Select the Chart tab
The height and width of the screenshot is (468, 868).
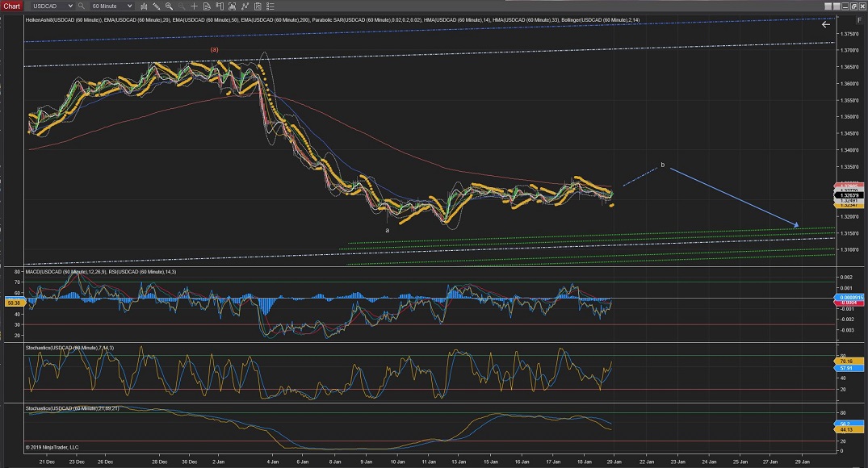pos(11,6)
